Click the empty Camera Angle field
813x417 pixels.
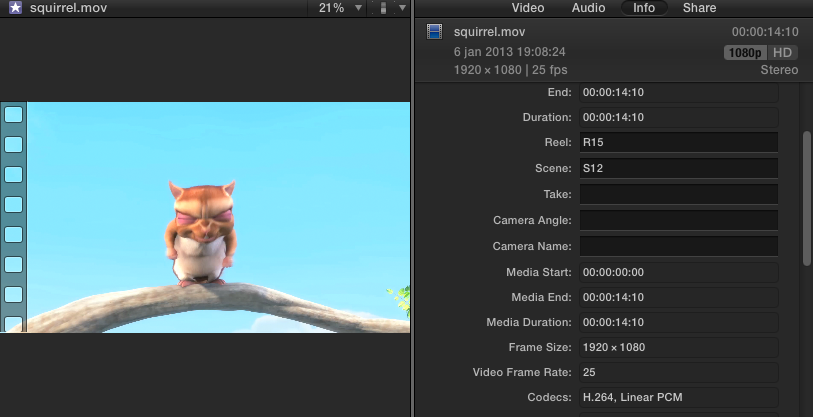coord(679,220)
